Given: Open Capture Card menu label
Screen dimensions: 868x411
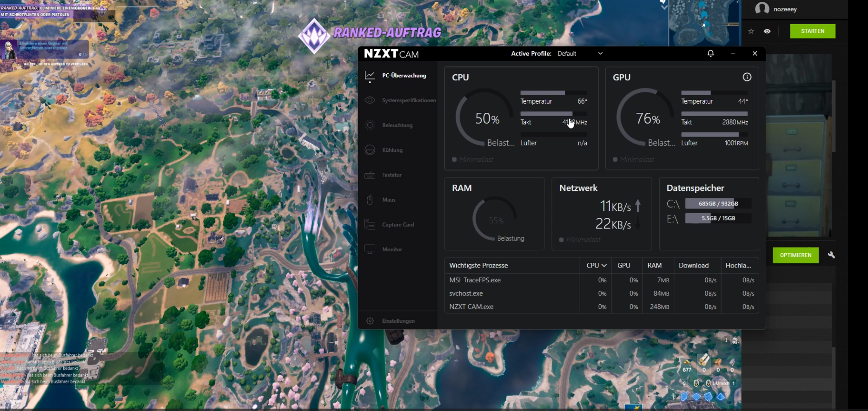Looking at the screenshot, I should pos(398,225).
